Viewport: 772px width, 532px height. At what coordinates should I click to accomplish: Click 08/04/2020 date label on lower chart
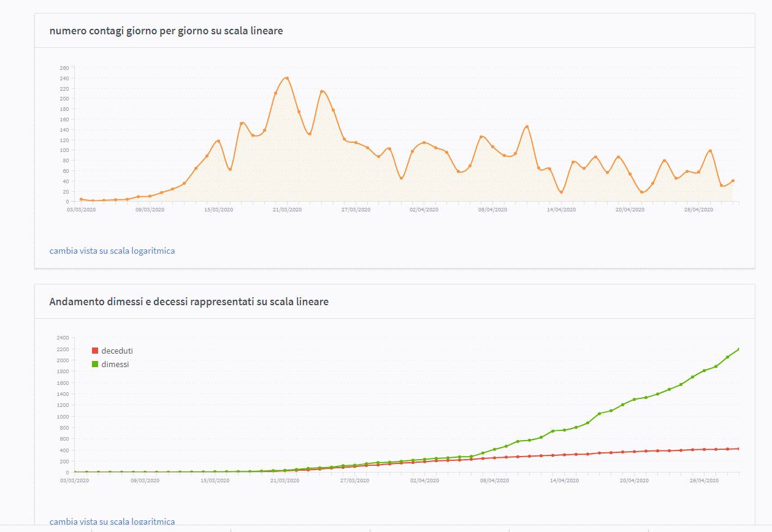pos(494,481)
